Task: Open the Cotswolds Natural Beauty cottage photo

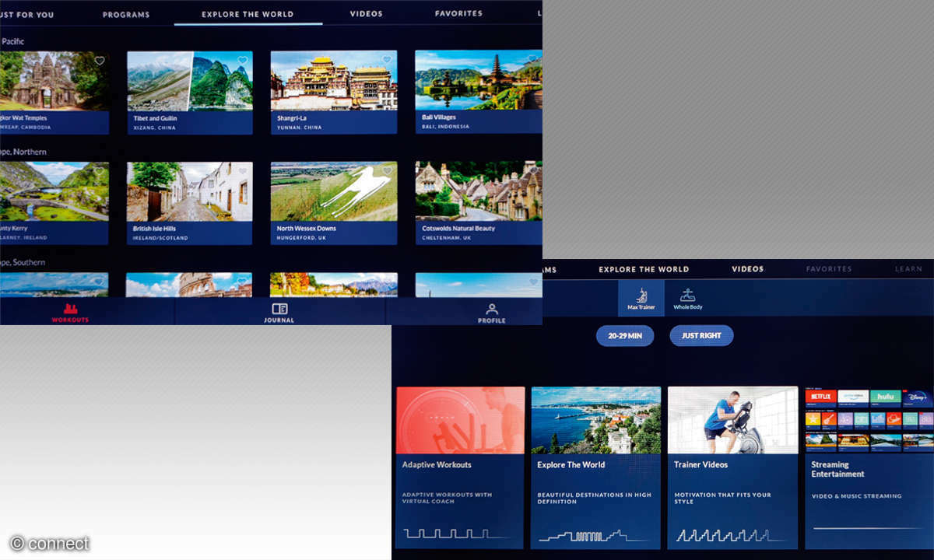Action: (x=478, y=191)
